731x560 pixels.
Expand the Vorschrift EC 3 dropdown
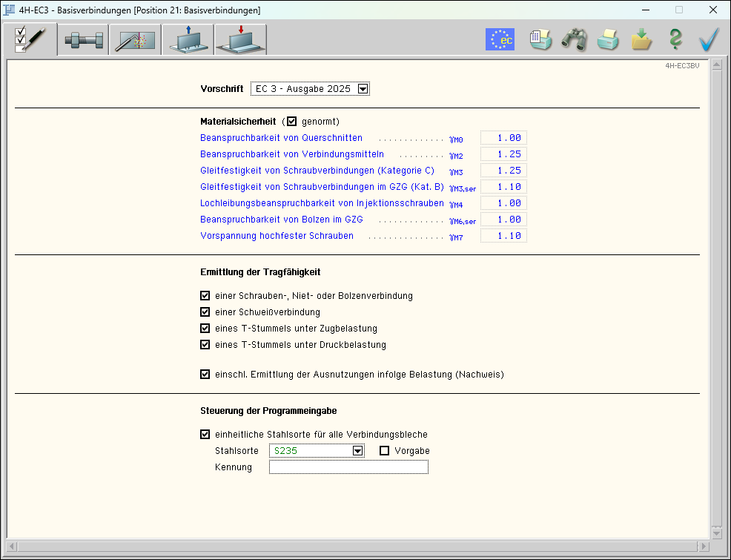[x=363, y=89]
